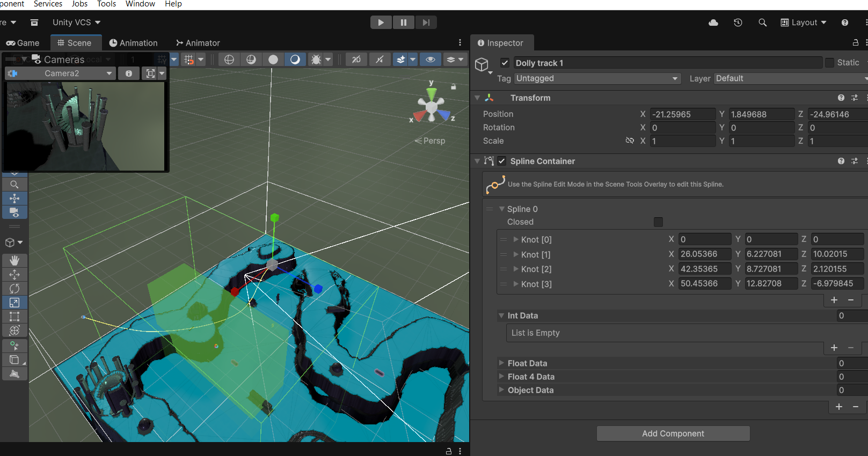Enable the Static checkbox
868x456 pixels.
click(x=830, y=63)
